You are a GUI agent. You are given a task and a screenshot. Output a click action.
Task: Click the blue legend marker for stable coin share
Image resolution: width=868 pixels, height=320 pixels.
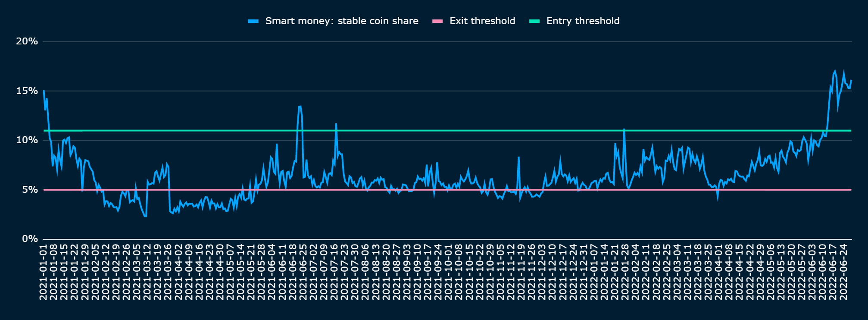(253, 21)
